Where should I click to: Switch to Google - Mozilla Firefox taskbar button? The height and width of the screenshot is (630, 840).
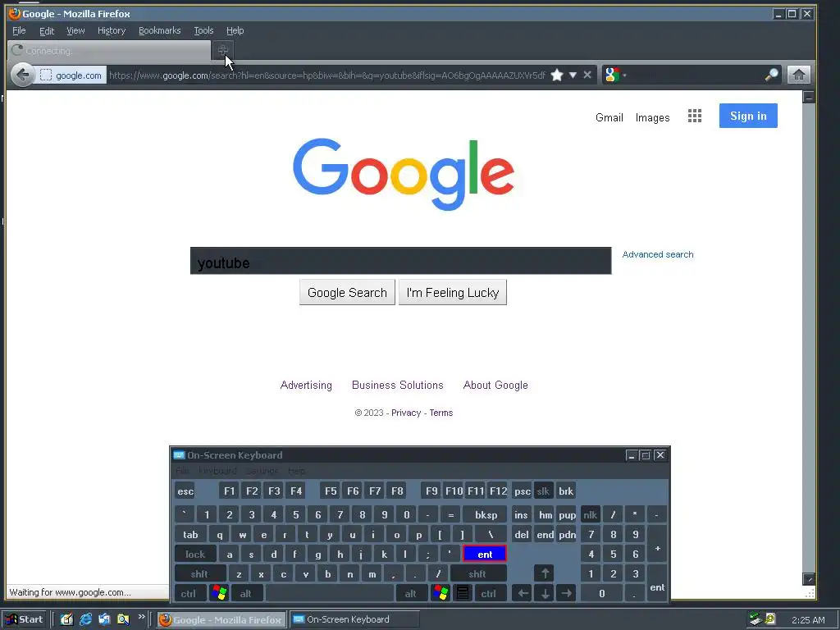click(x=222, y=619)
